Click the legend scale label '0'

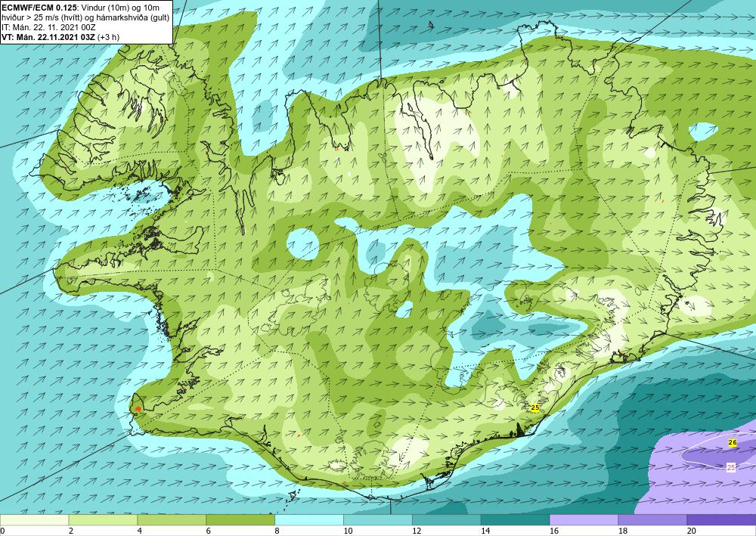point(2,531)
